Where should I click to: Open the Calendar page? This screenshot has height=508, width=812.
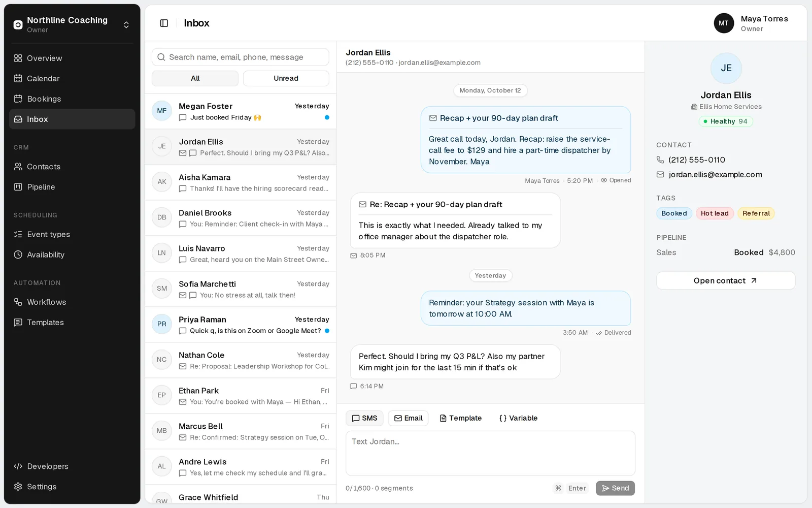(72, 79)
